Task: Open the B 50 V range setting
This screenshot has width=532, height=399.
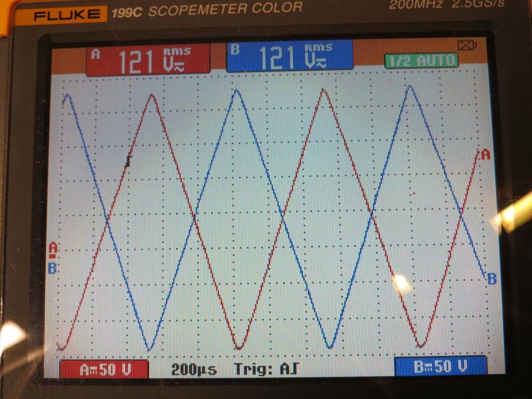Action: (440, 366)
